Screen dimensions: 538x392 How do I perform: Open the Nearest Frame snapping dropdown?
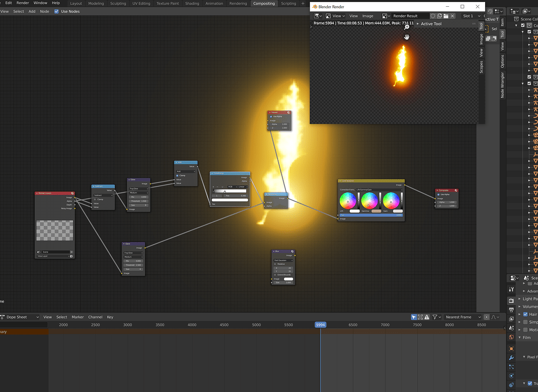(x=463, y=317)
